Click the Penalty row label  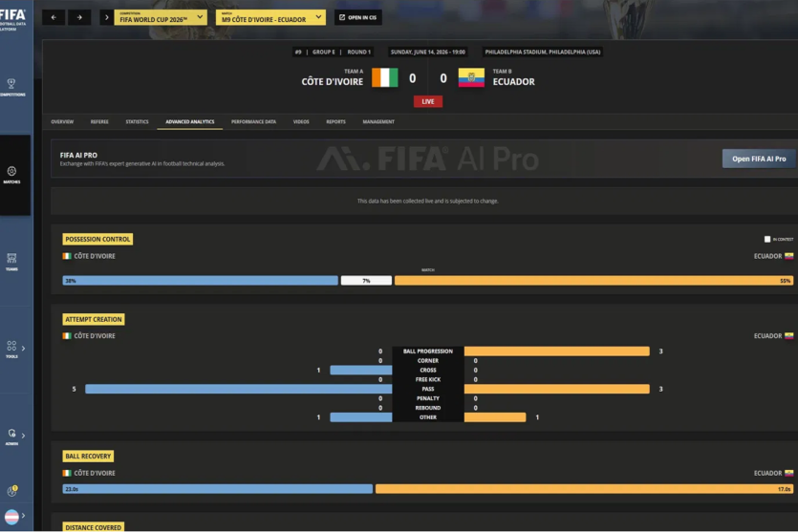pos(428,398)
